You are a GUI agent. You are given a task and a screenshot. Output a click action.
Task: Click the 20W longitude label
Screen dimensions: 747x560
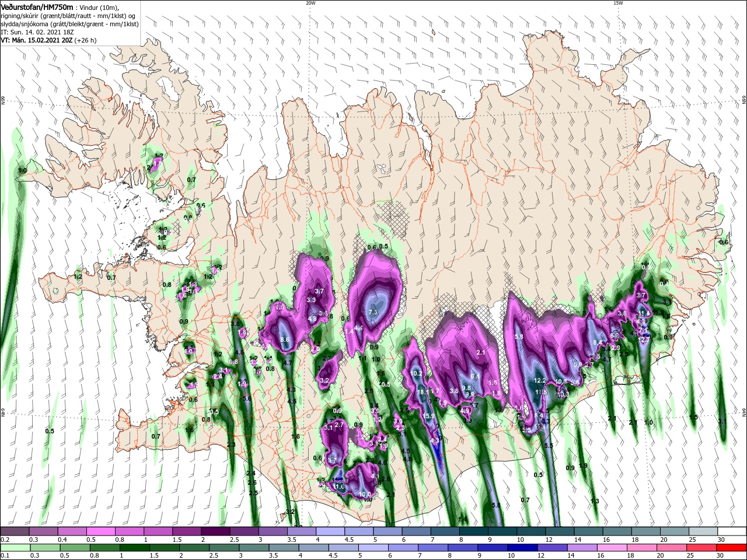tap(310, 3)
